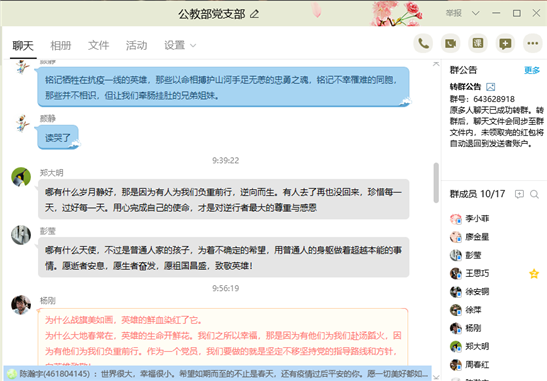This screenshot has height=381, width=547.
Task: Maximize the chat window
Action: tap(517, 13)
